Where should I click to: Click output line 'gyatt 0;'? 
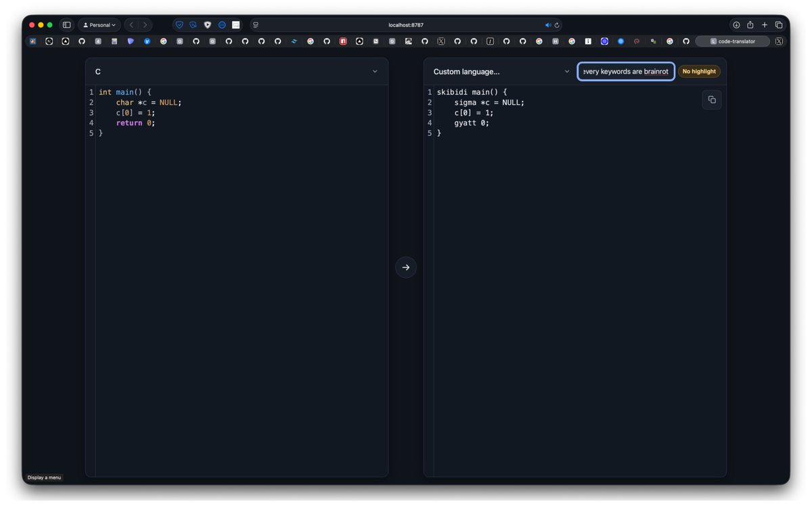click(472, 123)
